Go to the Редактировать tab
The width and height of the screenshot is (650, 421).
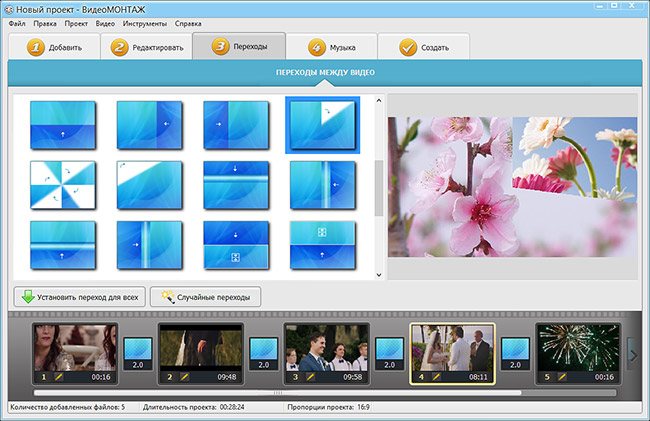point(146,47)
